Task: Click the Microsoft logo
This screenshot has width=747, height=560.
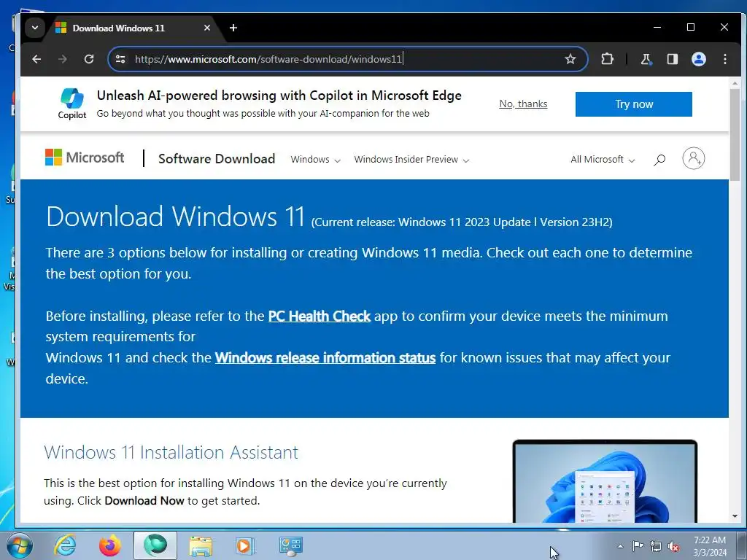Action: click(x=85, y=157)
